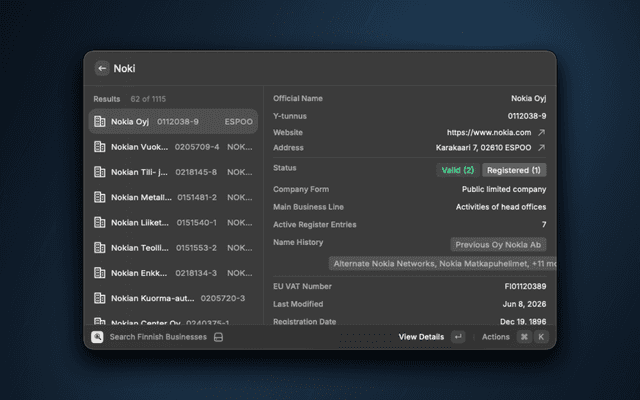Click building icon beside Nokian Enkk...

100,273
